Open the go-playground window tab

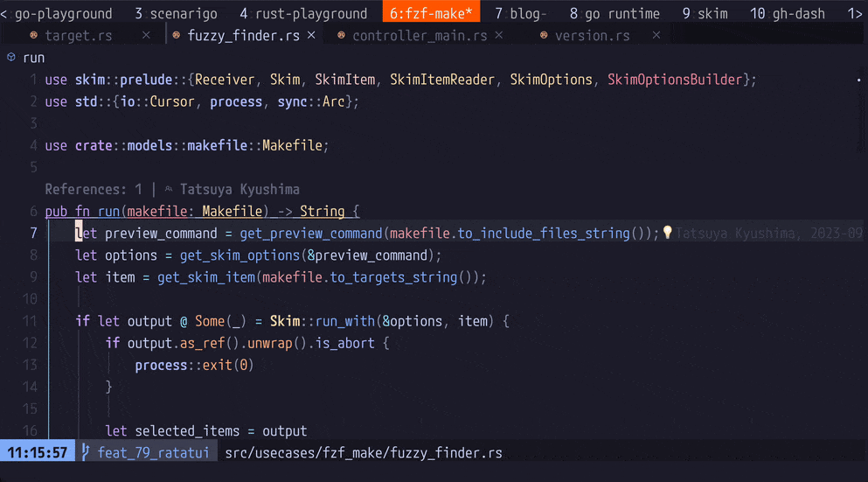63,13
